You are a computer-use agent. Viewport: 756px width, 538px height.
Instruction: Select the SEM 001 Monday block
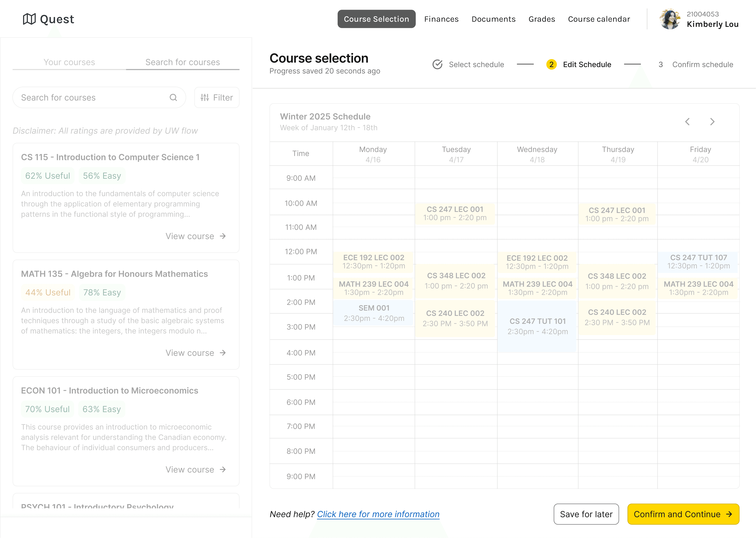[374, 313]
